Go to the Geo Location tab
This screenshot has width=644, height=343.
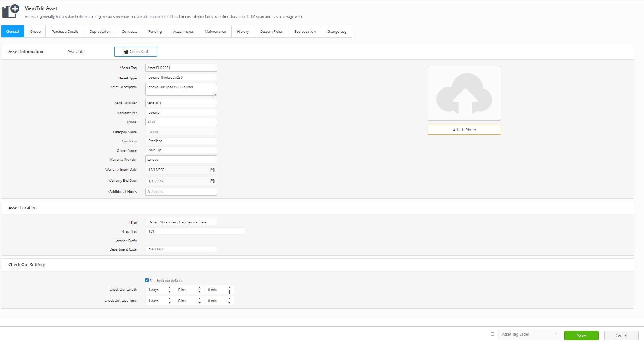(305, 32)
